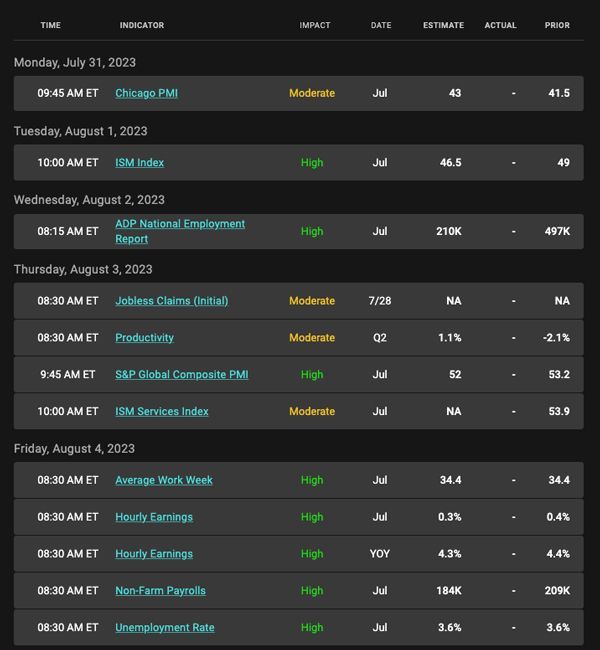Viewport: 600px width, 650px height.
Task: Open Jobless Claims (Initial) link
Action: coord(172,301)
